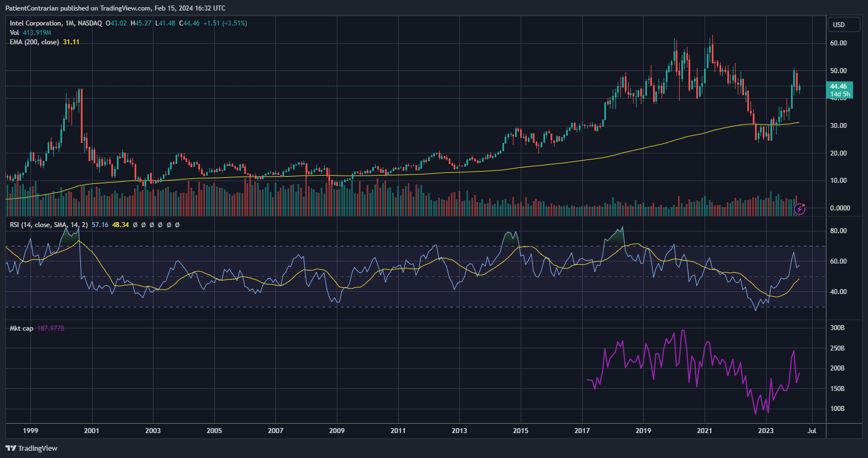Click the 50.00 price scale label
Image resolution: width=868 pixels, height=458 pixels.
tap(838, 71)
